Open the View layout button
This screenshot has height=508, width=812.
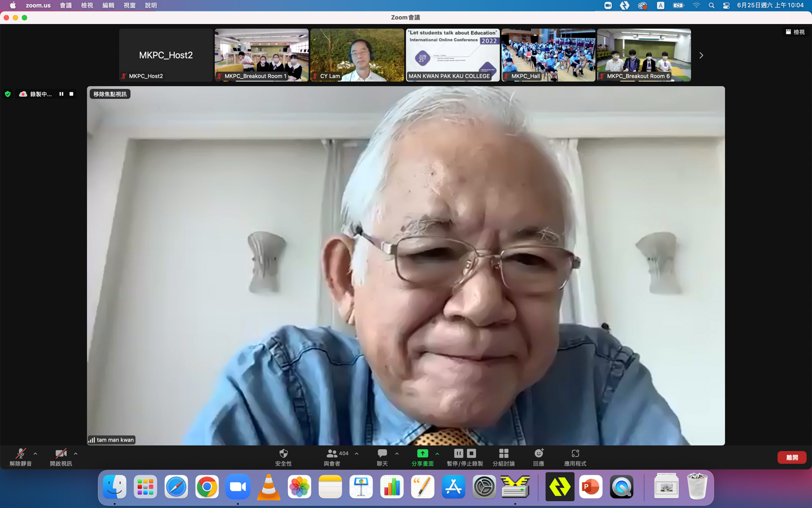(795, 32)
